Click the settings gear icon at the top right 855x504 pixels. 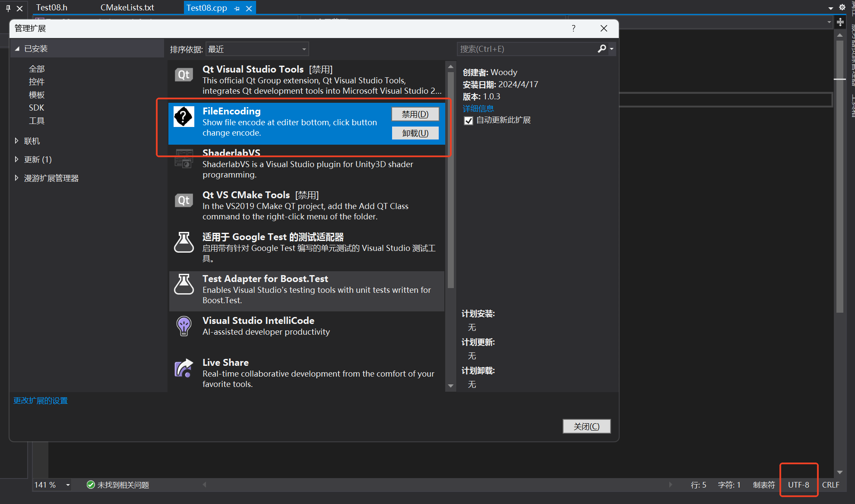tap(842, 7)
